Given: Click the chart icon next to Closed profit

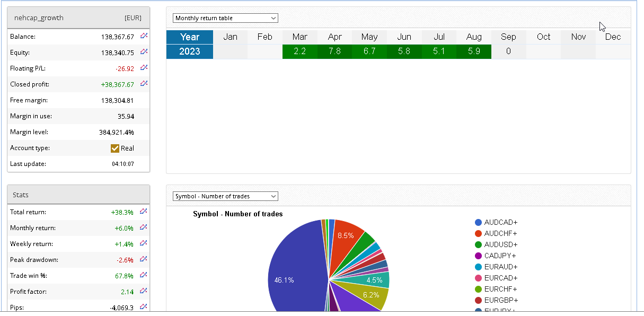Looking at the screenshot, I should click(144, 84).
